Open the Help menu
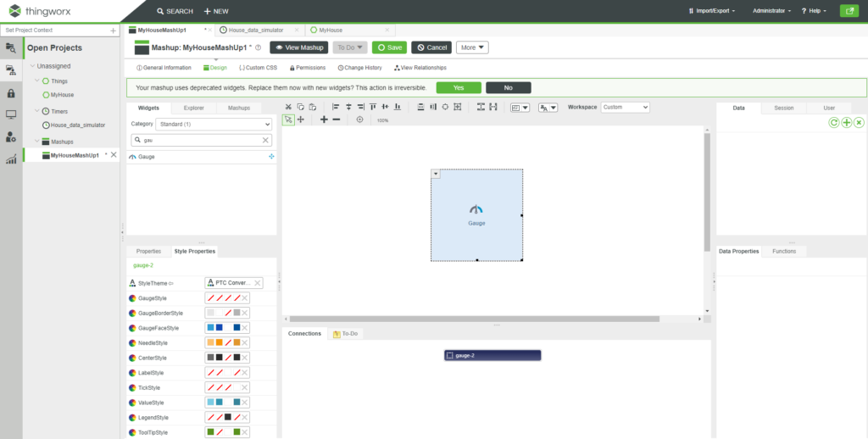The image size is (868, 439). [814, 11]
